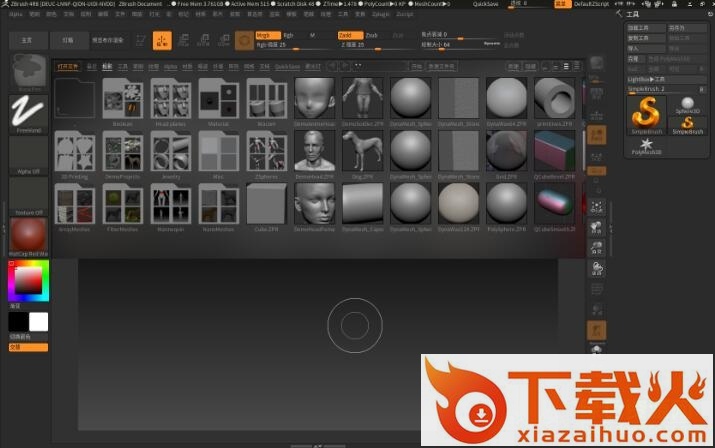Toggle the Rgb mode button
Screen dimensions: 715x448
point(289,35)
